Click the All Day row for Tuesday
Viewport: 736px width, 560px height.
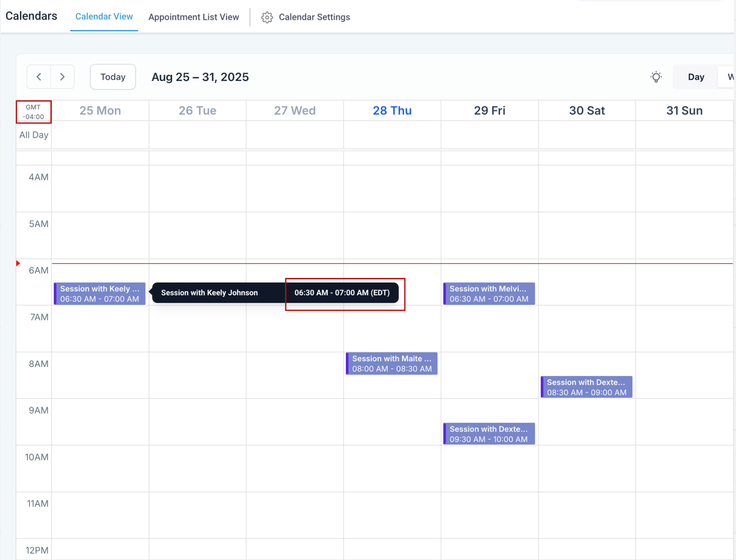197,135
